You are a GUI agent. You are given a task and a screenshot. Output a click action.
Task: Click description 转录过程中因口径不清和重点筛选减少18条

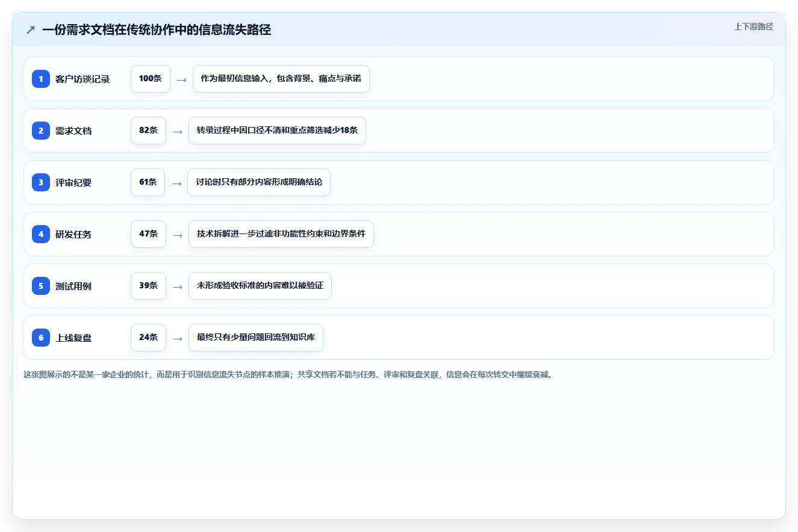click(277, 131)
